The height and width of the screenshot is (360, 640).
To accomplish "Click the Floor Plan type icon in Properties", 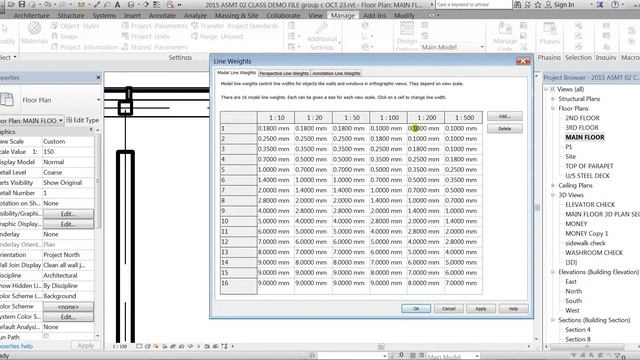I will [7, 100].
